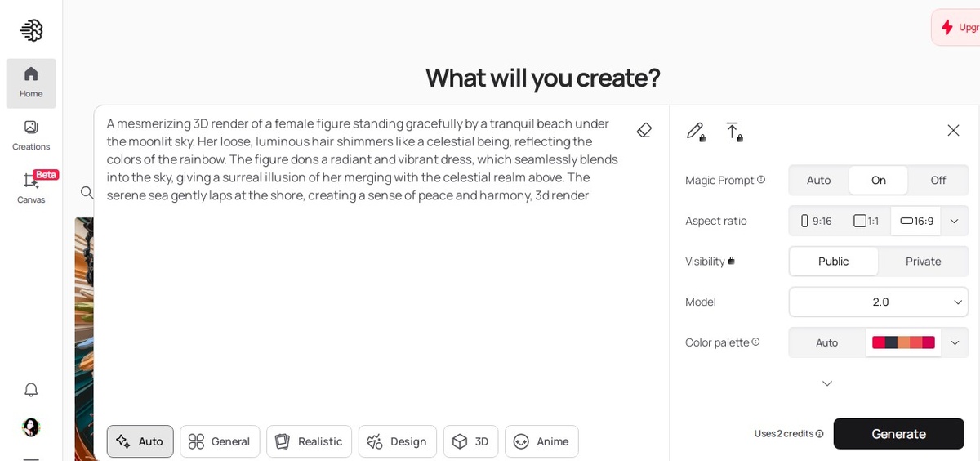This screenshot has height=461, width=980.
Task: Click the search magnifier icon
Action: point(87,192)
